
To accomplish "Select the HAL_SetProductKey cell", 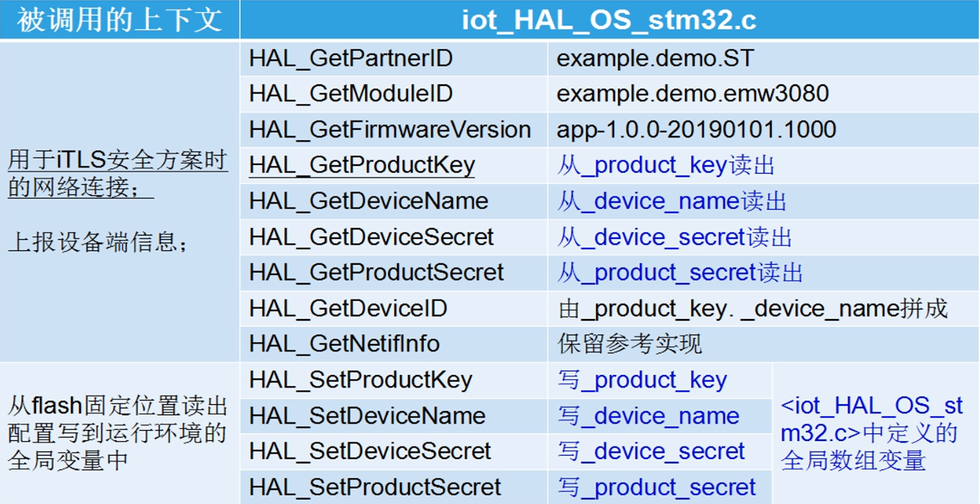I will coord(361,380).
